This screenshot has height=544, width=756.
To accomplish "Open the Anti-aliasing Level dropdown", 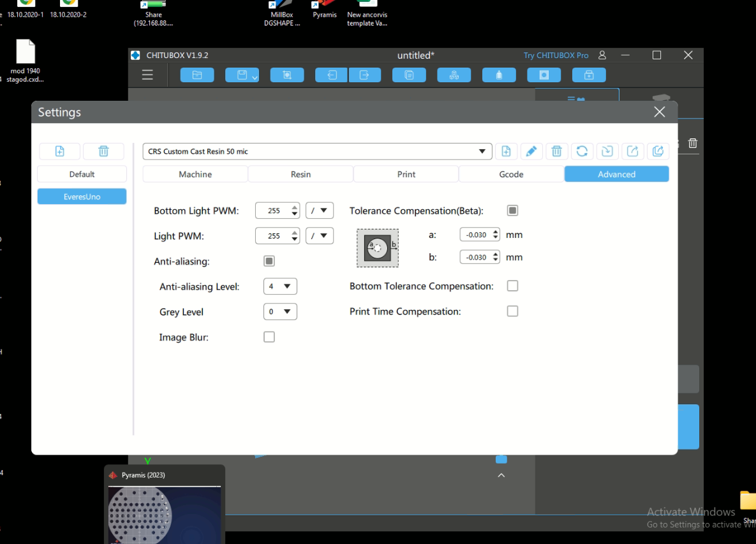I will tap(280, 286).
